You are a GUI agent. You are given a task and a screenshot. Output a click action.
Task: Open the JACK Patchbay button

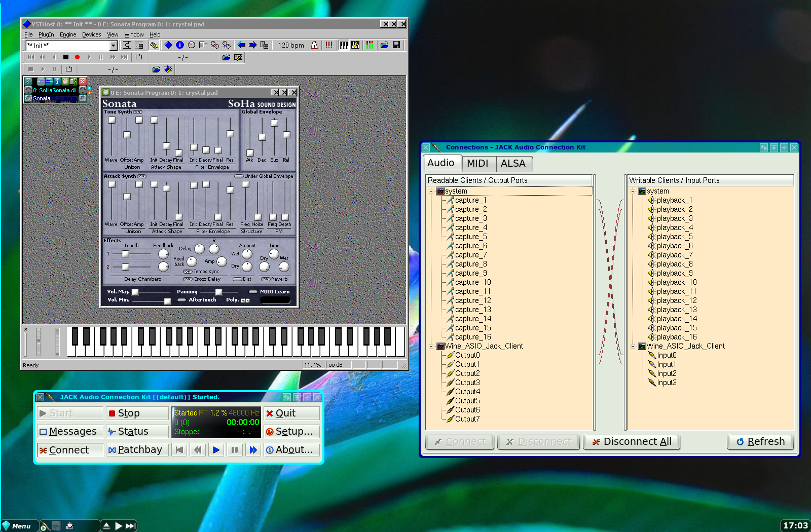pyautogui.click(x=135, y=450)
